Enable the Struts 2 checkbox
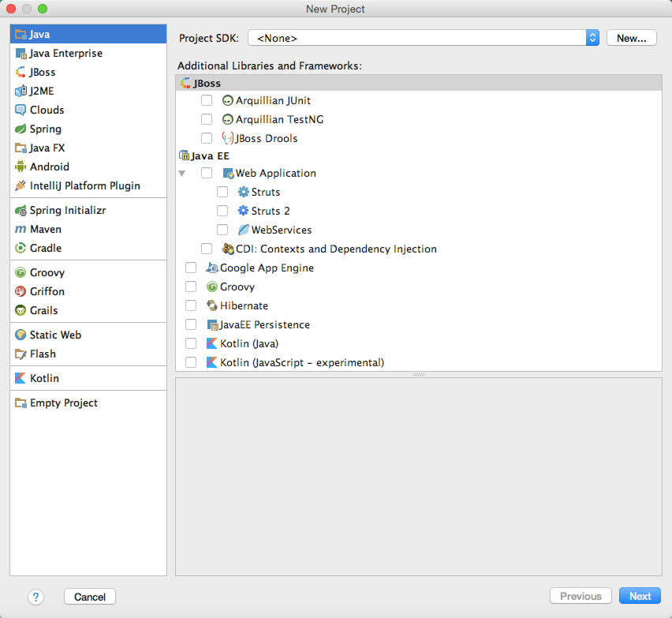672x618 pixels. (222, 211)
